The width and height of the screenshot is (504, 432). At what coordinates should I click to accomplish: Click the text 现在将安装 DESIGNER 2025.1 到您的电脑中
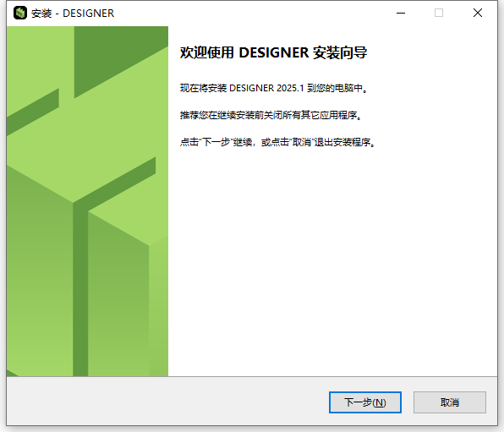273,88
